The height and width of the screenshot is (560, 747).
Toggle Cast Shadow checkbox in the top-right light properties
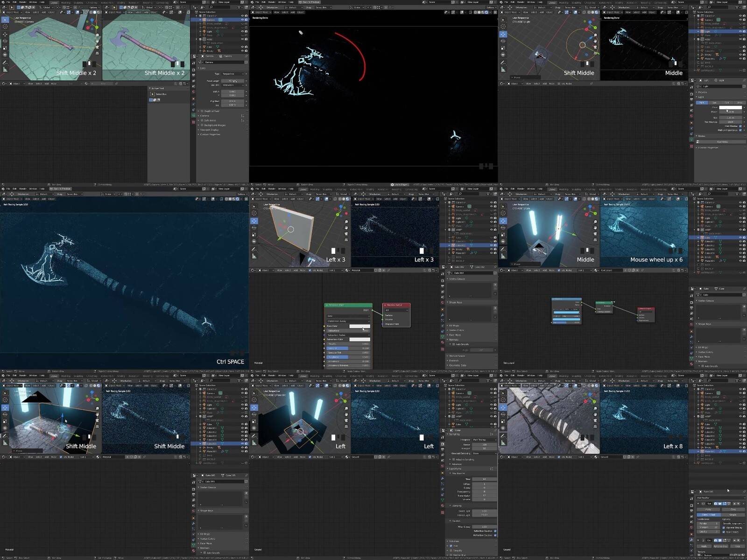(740, 126)
